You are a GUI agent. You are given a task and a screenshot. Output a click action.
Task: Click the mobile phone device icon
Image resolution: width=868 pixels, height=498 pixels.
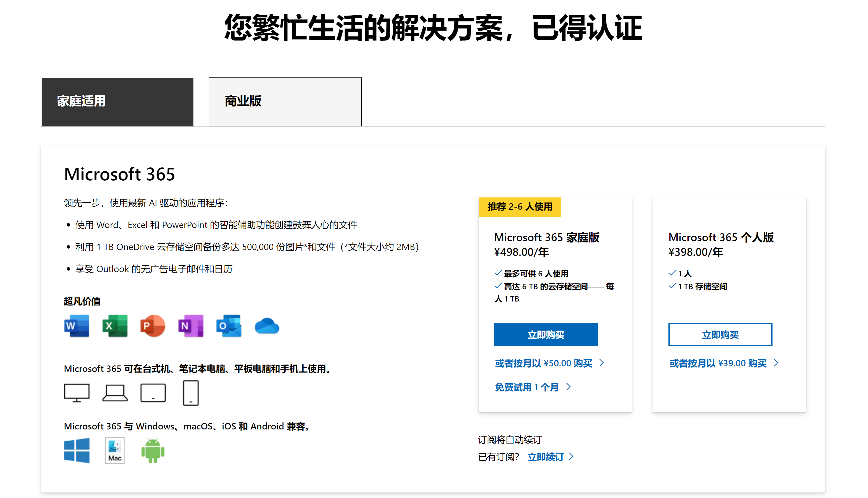click(190, 393)
